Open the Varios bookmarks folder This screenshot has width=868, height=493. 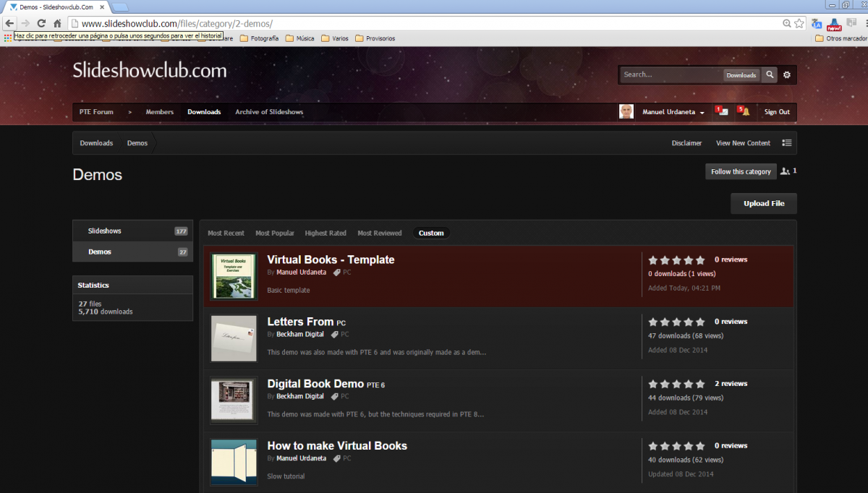335,38
